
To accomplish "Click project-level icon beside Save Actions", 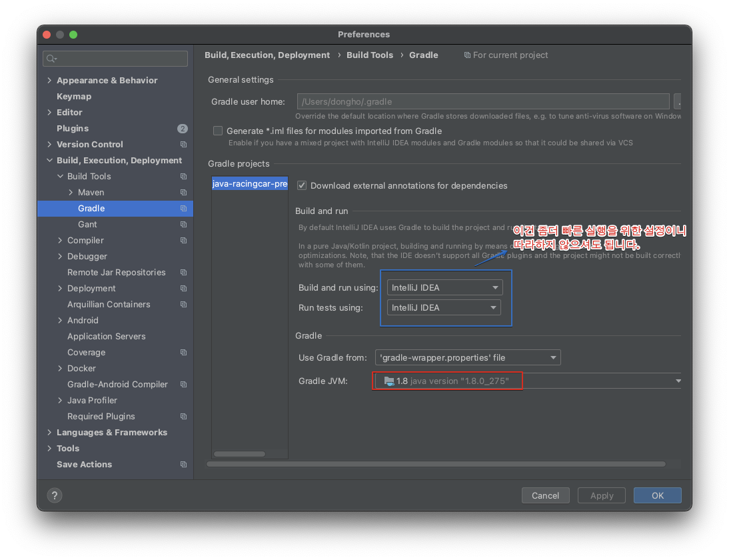I will click(x=184, y=465).
